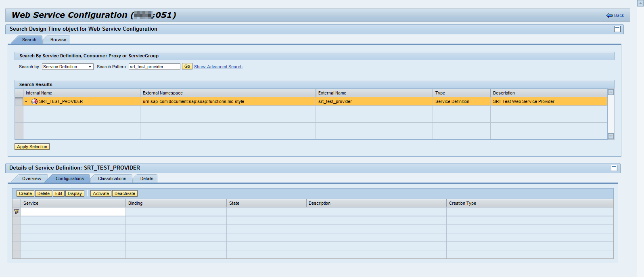Click the Display button
Viewport: 644px width, 277px height.
pyautogui.click(x=75, y=193)
